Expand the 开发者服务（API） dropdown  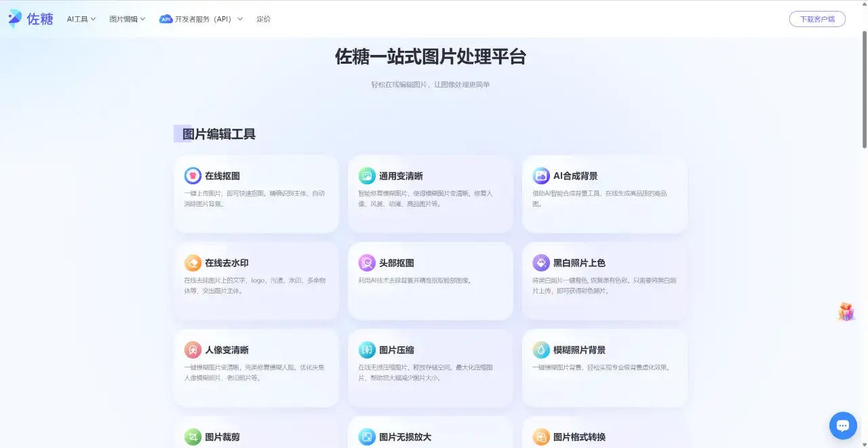(201, 19)
